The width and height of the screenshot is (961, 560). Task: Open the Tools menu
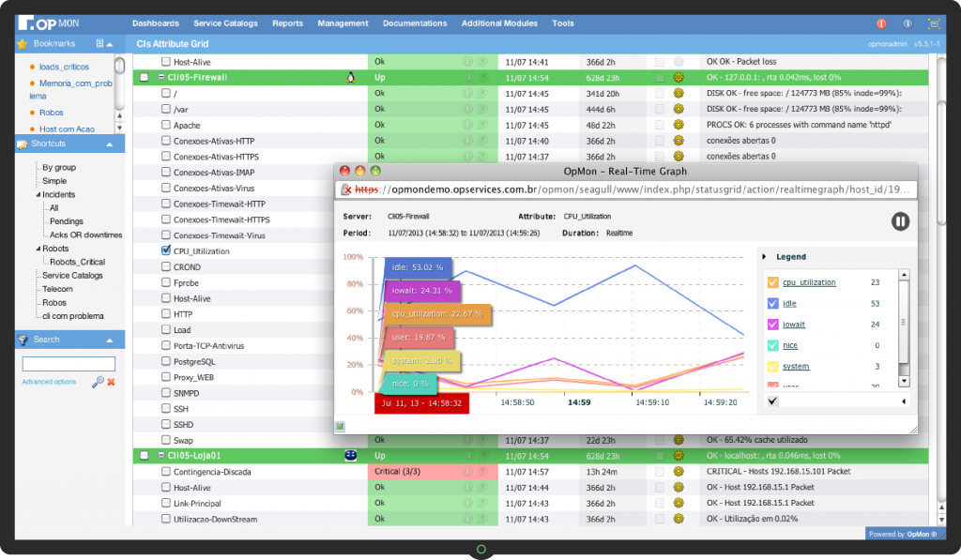click(x=563, y=23)
